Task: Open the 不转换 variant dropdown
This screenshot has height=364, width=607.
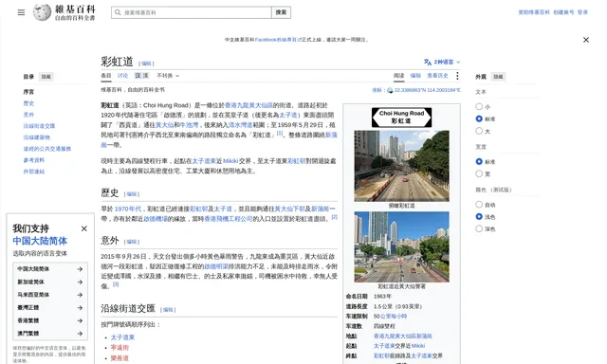Action: [x=168, y=76]
